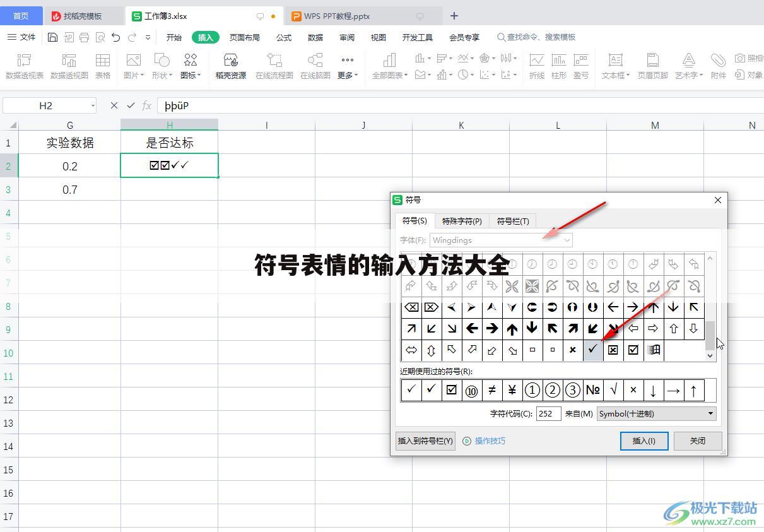764x532 pixels.
Task: Switch to the 页面布局 ribbon tab
Action: [x=245, y=37]
